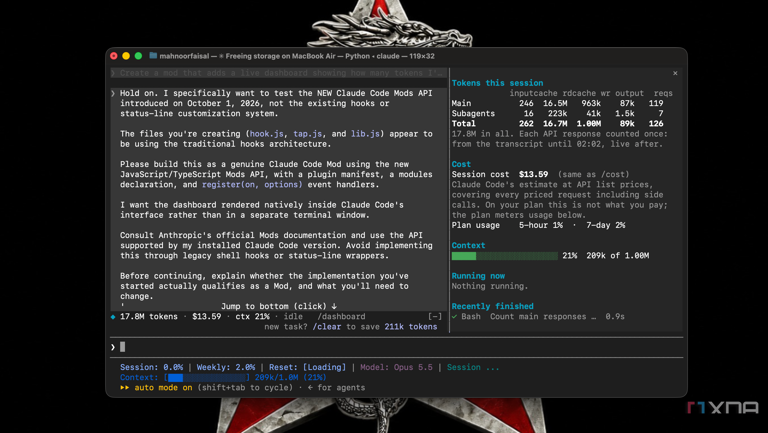Click 'Session: 0.0%' in footer
Screen dimensions: 768x433
point(151,367)
